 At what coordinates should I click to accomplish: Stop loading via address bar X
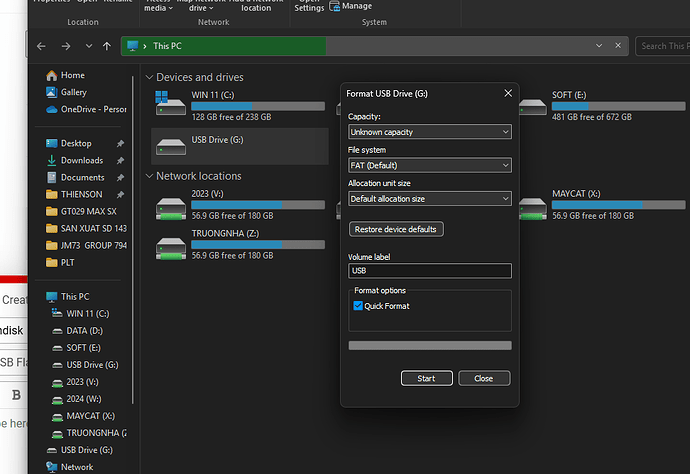click(x=618, y=46)
